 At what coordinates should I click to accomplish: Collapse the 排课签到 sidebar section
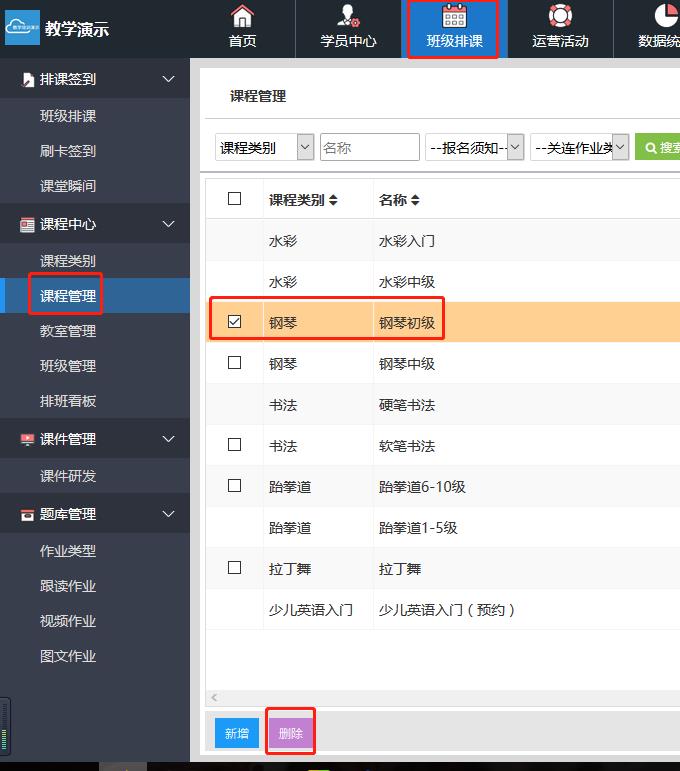pos(168,79)
